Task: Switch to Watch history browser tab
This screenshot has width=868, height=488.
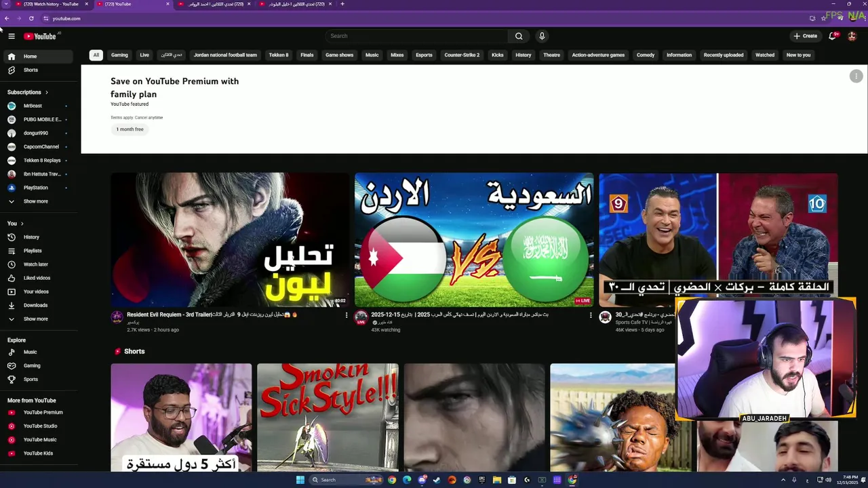Action: (x=51, y=4)
